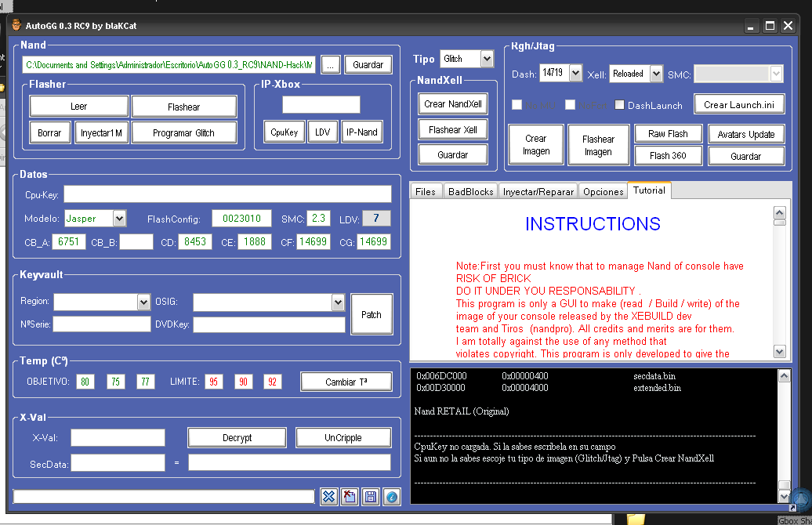
Task: Click the Leer flasher button
Action: click(x=78, y=106)
